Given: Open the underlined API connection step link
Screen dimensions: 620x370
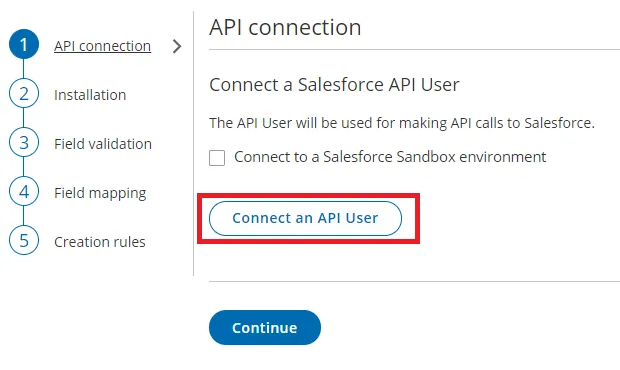Looking at the screenshot, I should pos(102,46).
